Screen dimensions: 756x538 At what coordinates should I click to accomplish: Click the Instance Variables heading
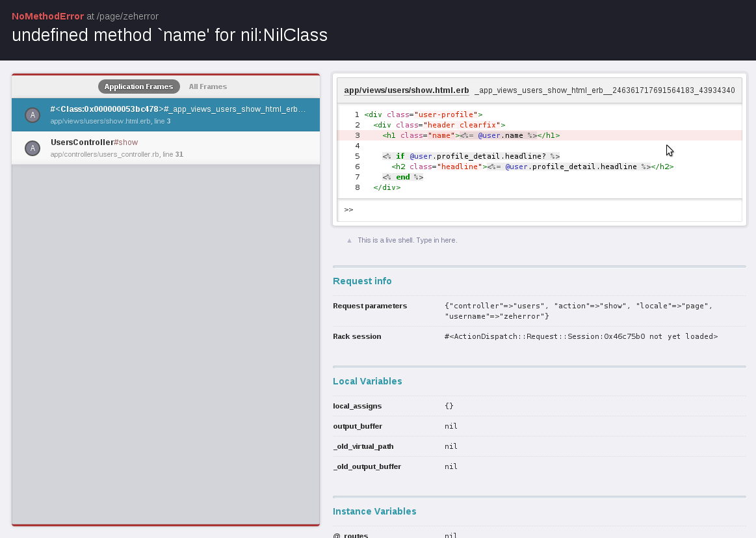click(x=374, y=511)
